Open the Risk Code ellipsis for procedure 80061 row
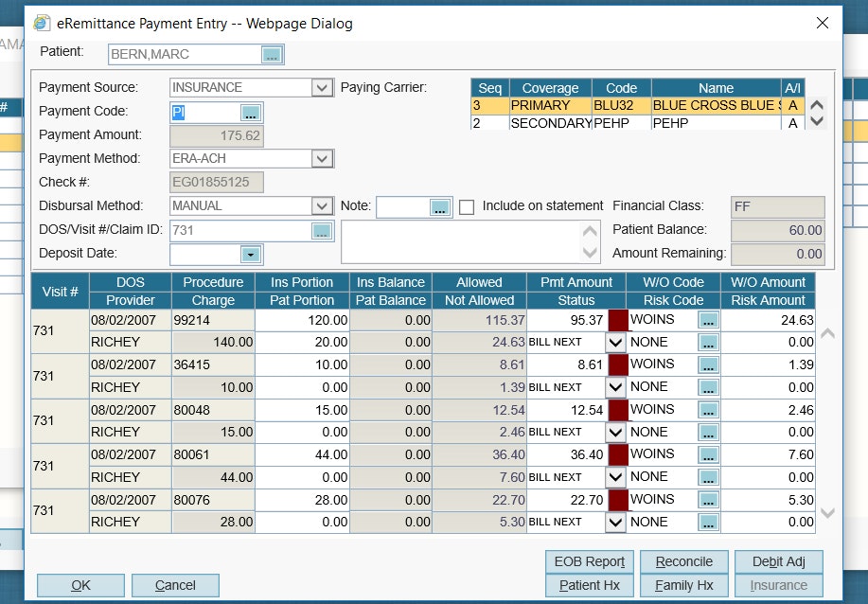868x604 pixels. pos(709,477)
